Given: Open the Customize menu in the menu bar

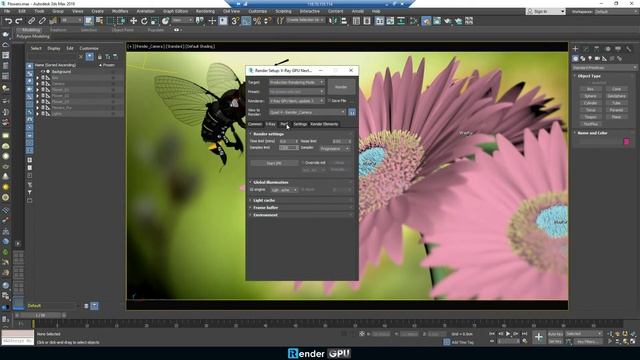Looking at the screenshot, I should [258, 11].
